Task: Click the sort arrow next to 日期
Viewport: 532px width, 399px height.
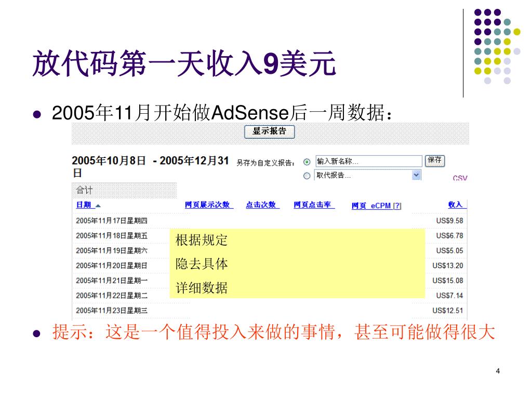Action: tap(98, 206)
